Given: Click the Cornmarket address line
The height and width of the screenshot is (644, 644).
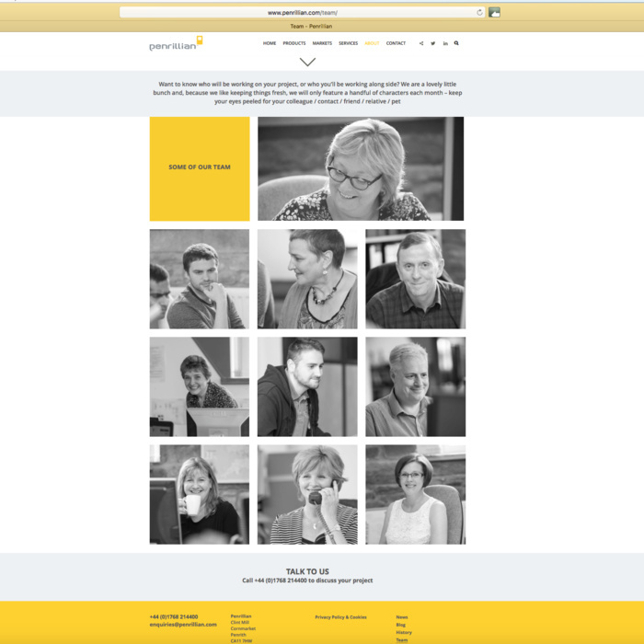Looking at the screenshot, I should [243, 628].
